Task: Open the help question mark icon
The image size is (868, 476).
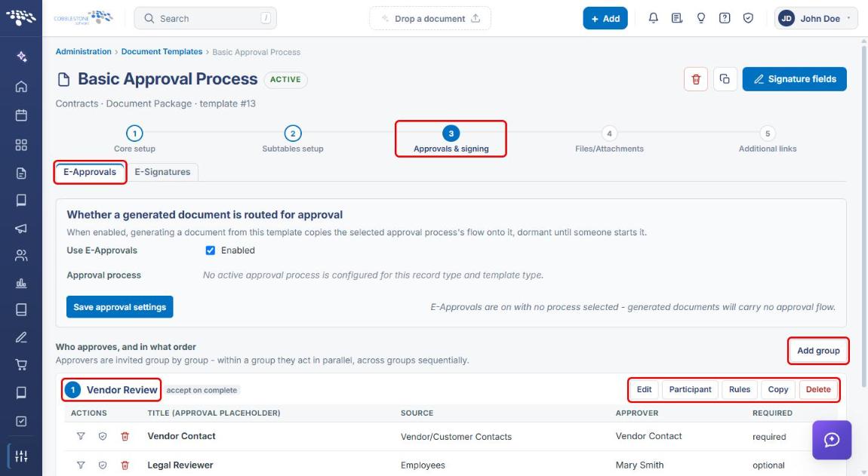Action: coord(724,18)
